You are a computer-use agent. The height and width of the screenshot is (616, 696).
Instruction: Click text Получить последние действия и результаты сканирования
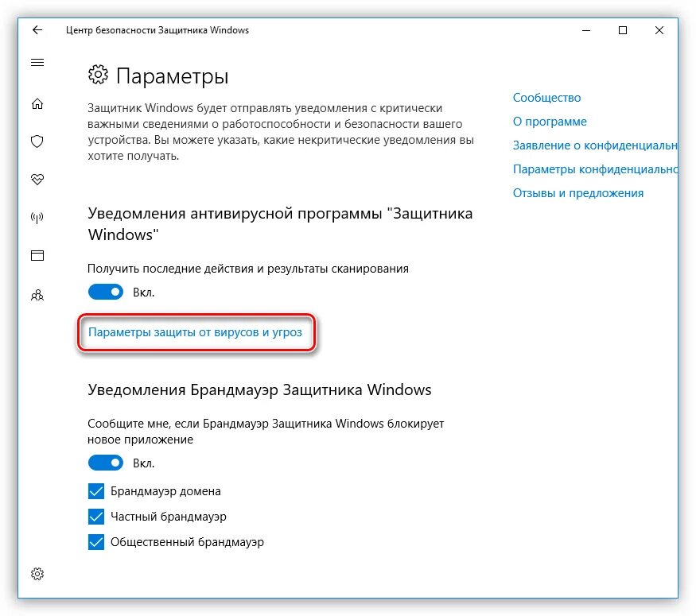[247, 269]
